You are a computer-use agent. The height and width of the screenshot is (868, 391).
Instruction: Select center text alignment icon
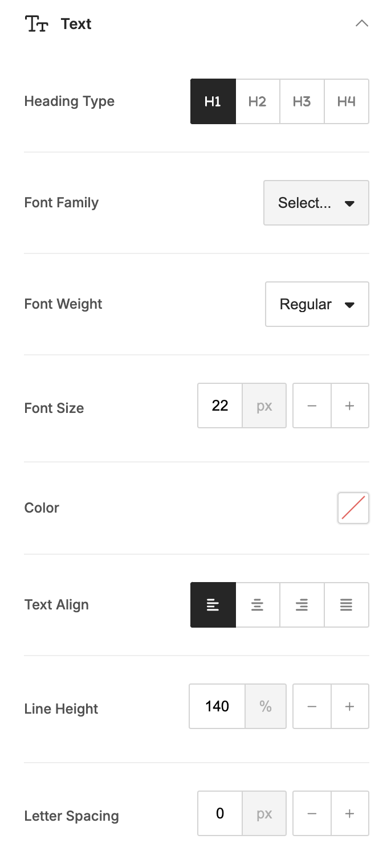pos(258,605)
